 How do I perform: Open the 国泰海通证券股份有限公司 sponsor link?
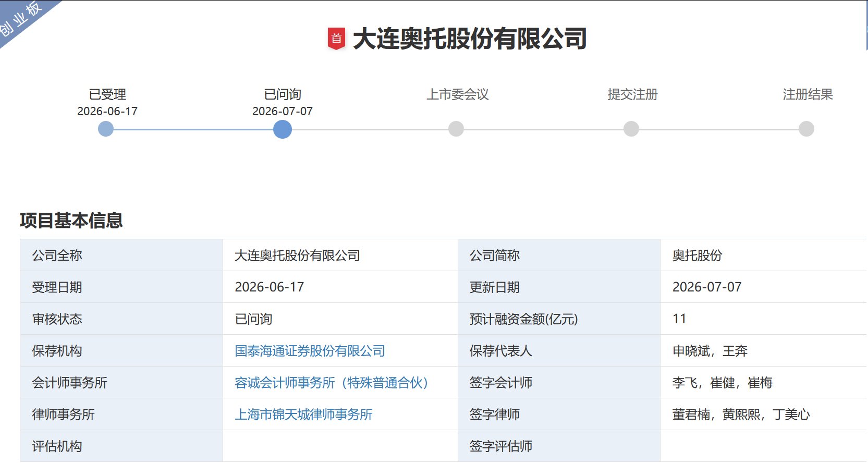coord(310,351)
